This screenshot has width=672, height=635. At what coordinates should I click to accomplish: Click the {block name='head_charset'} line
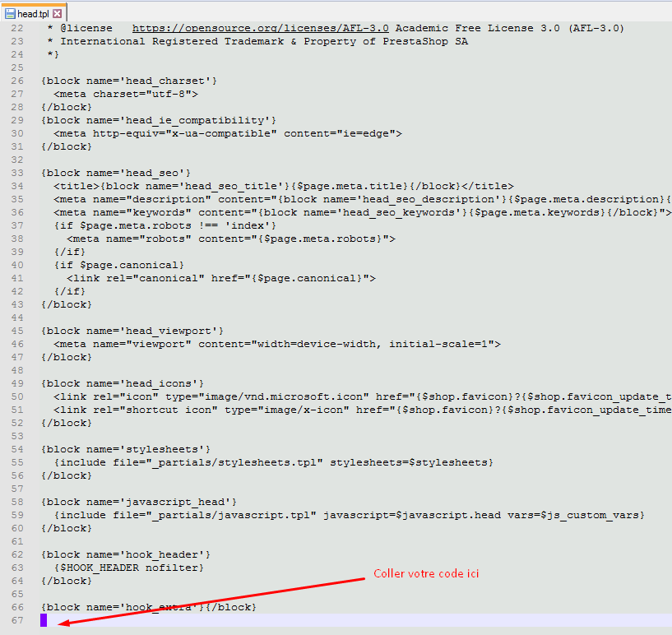pos(129,81)
